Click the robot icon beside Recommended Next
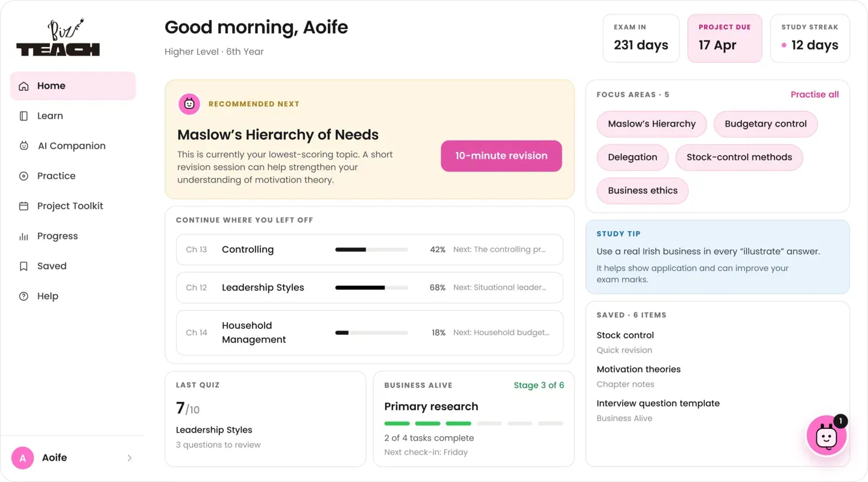Image resolution: width=868 pixels, height=482 pixels. 189,104
